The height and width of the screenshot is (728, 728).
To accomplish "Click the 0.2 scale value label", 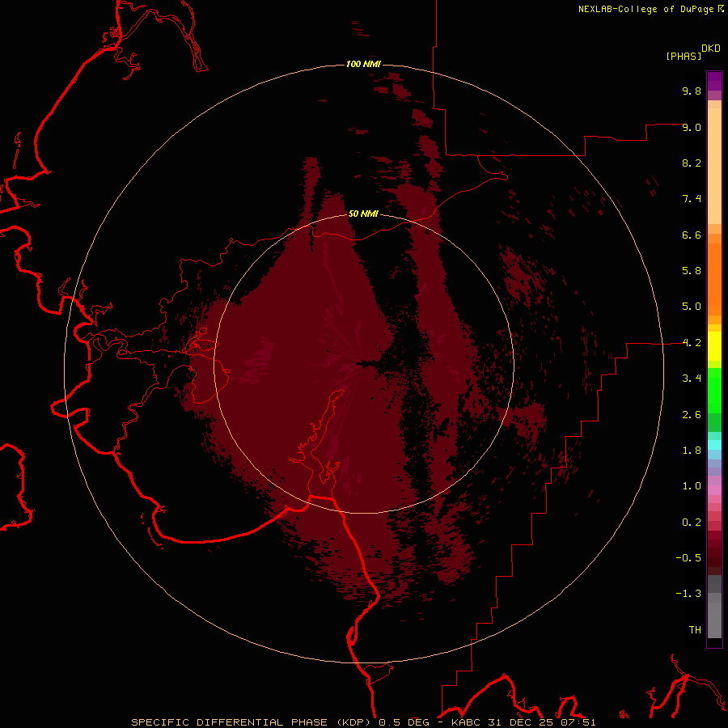I will (692, 523).
